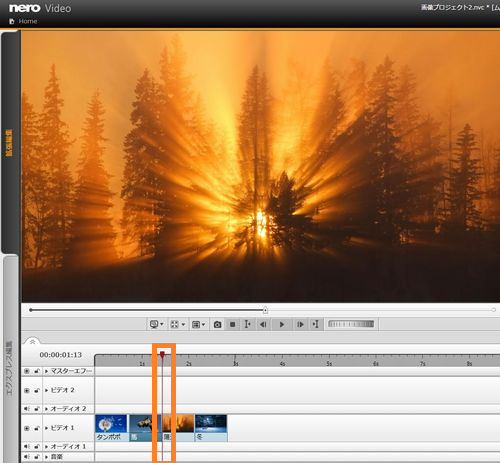Viewport: 500px width, 463px height.
Task: Jump to the end marker icon
Action: [315, 324]
